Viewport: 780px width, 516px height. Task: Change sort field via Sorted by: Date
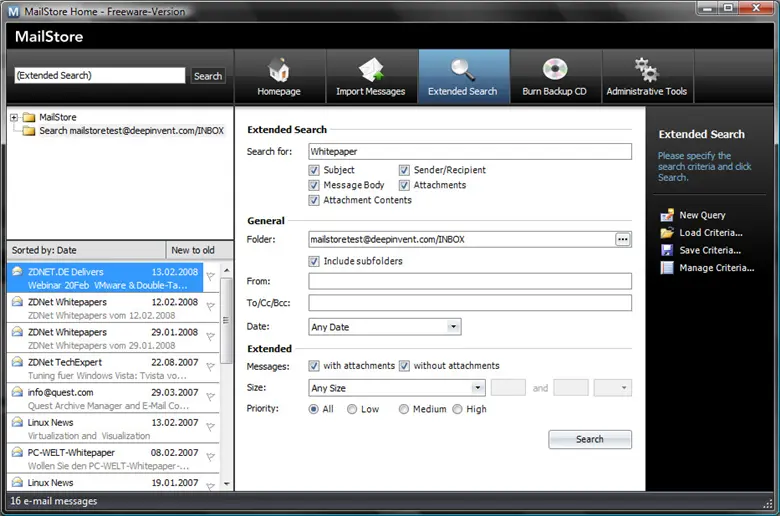pos(86,250)
